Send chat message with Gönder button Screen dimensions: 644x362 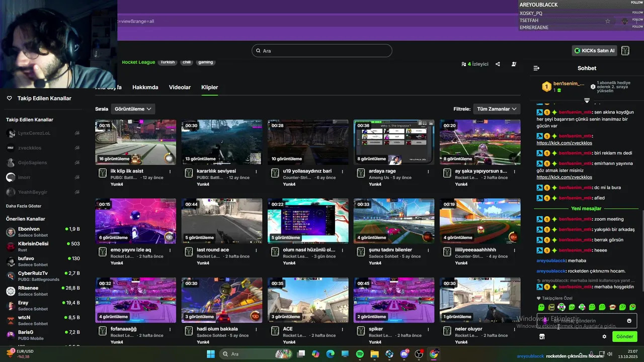pyautogui.click(x=625, y=336)
